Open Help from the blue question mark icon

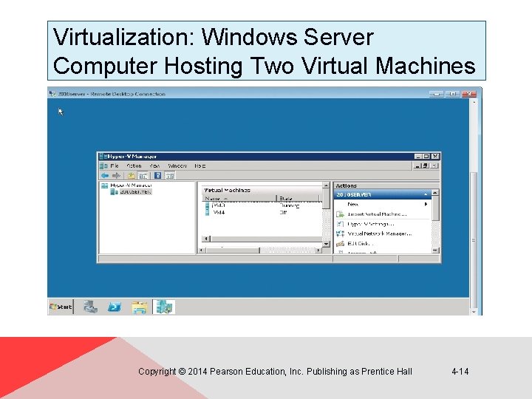pos(158,175)
